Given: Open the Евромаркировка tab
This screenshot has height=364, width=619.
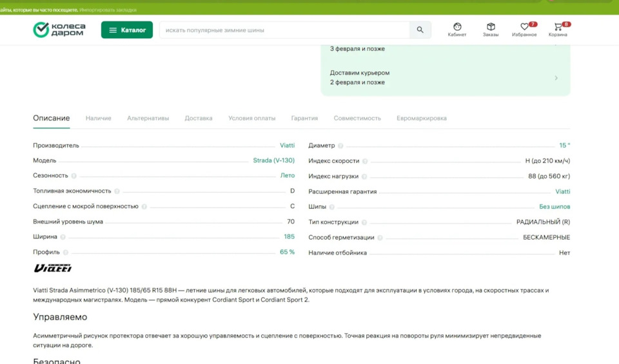Looking at the screenshot, I should tap(422, 118).
